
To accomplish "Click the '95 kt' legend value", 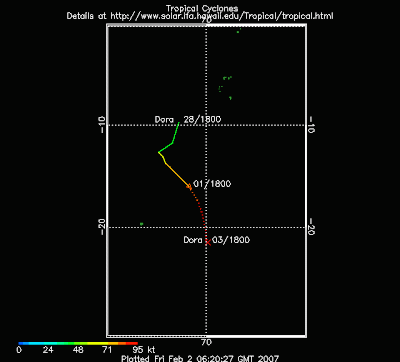I will click(144, 350).
